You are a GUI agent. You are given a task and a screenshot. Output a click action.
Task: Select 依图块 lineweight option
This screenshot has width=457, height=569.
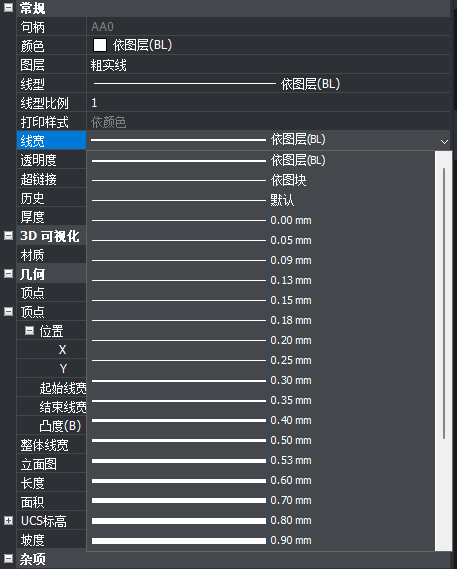tap(260, 180)
